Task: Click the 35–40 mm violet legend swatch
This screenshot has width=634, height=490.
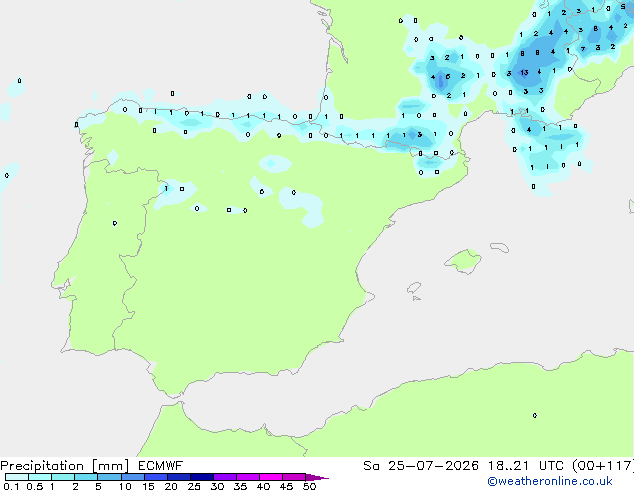Action: [x=247, y=477]
